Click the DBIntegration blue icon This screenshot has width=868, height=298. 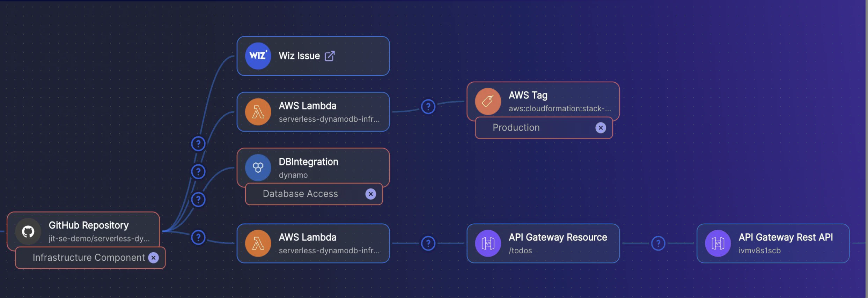(x=258, y=168)
